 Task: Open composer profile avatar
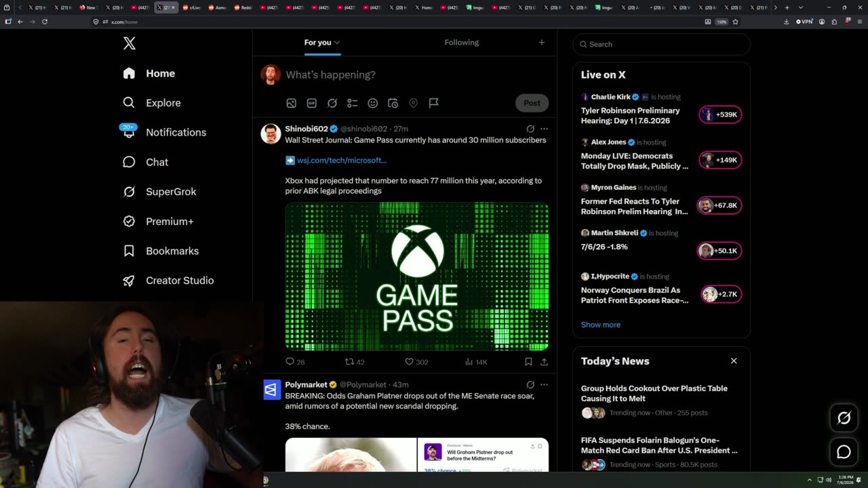pos(271,75)
